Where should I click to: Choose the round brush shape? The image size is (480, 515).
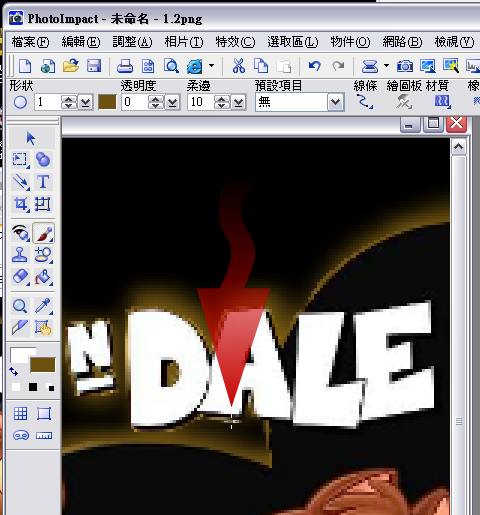click(x=20, y=102)
